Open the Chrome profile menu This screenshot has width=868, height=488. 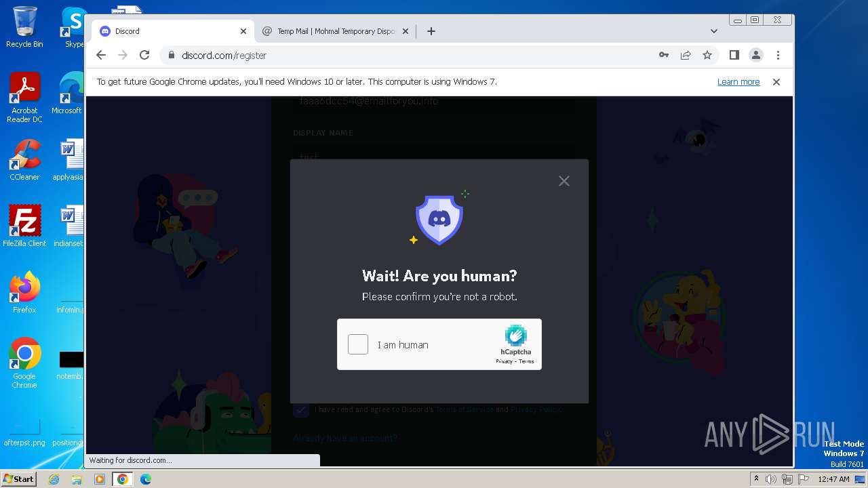(x=755, y=55)
